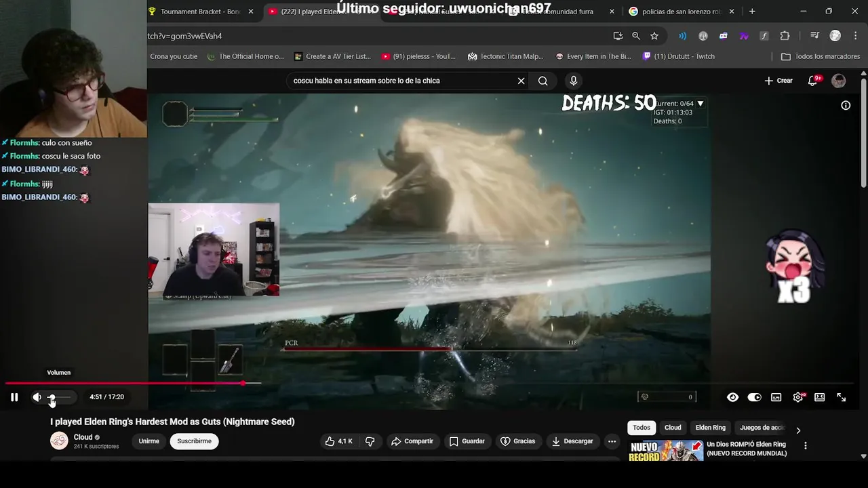Click the YouTube search magnifier button

pos(543,81)
